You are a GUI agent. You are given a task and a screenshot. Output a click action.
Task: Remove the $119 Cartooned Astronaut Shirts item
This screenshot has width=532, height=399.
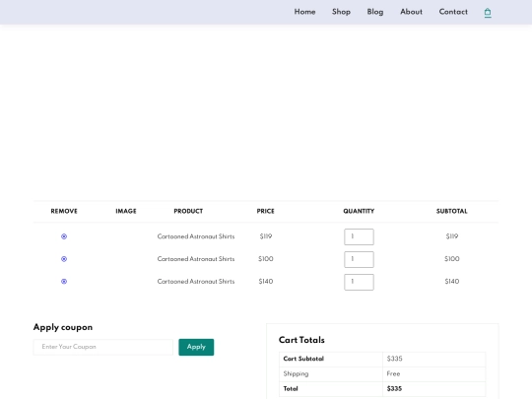point(64,236)
